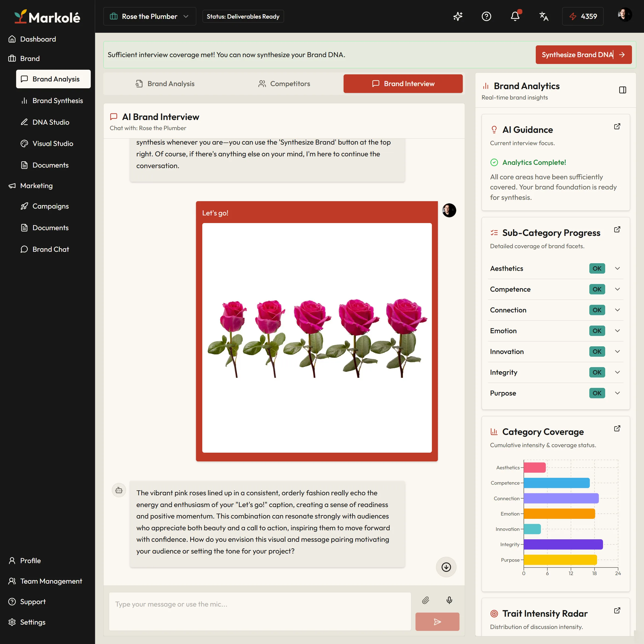Click the paperclip attachment icon
Viewport: 644px width, 644px height.
[426, 600]
